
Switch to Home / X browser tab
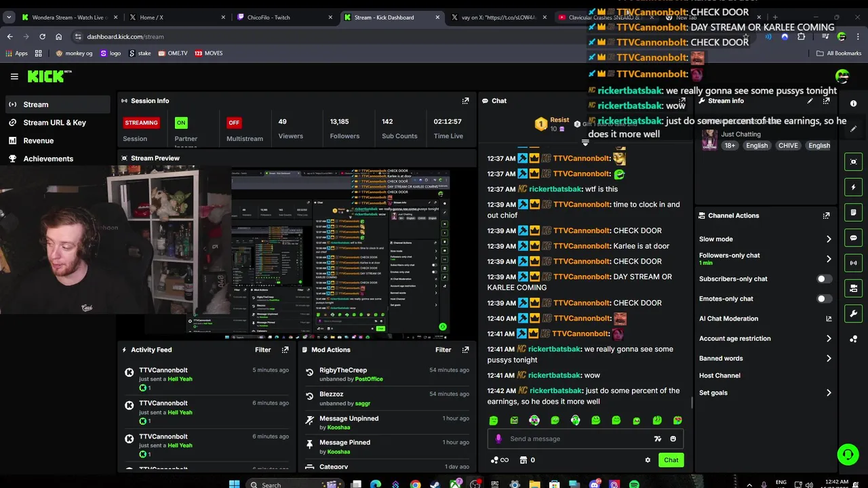pos(176,17)
